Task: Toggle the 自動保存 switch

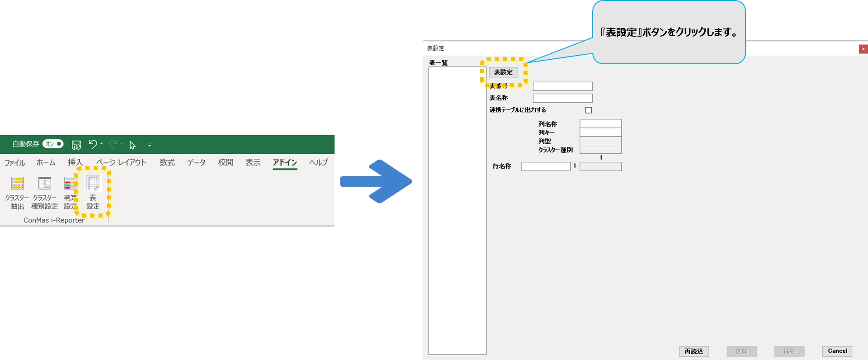Action: pyautogui.click(x=53, y=144)
